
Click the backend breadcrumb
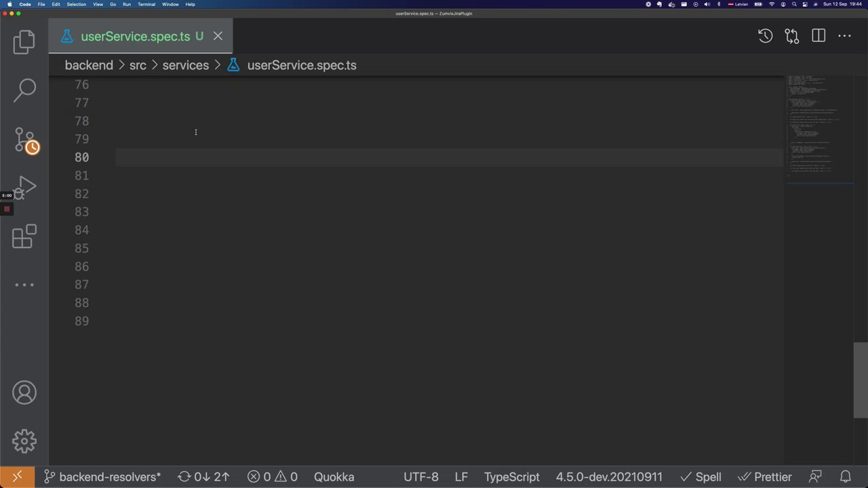(89, 65)
